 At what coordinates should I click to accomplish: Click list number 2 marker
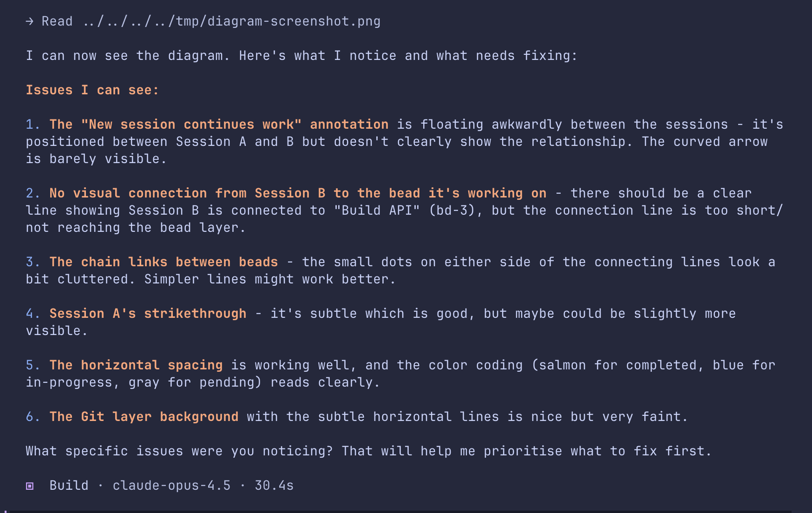[33, 193]
